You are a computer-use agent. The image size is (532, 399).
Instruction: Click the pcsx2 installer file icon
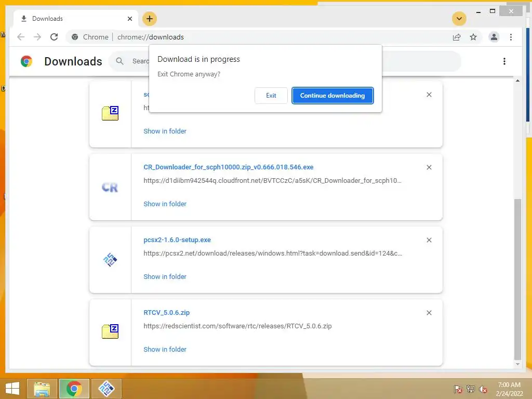click(110, 260)
